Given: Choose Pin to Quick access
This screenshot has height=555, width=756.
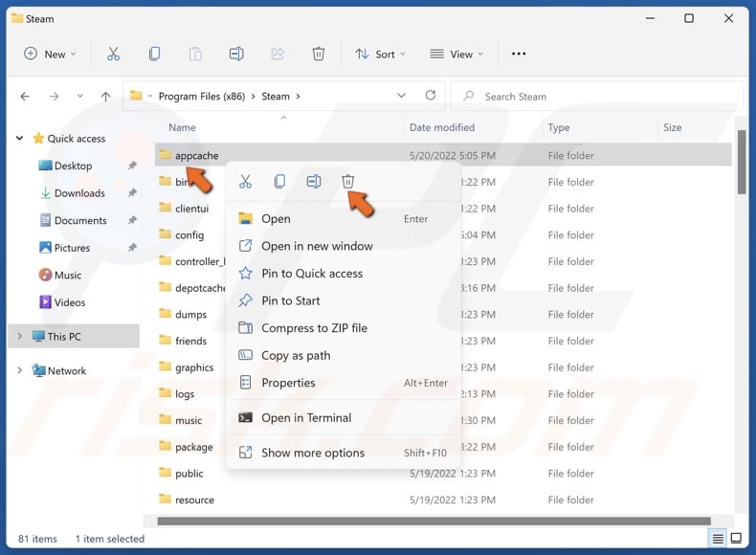Looking at the screenshot, I should pyautogui.click(x=344, y=274).
